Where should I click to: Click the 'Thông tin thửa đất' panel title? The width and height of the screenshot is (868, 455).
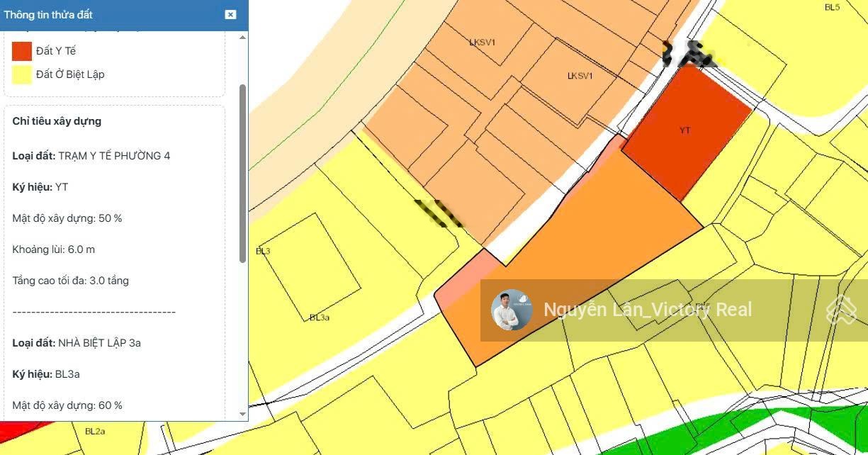(48, 14)
